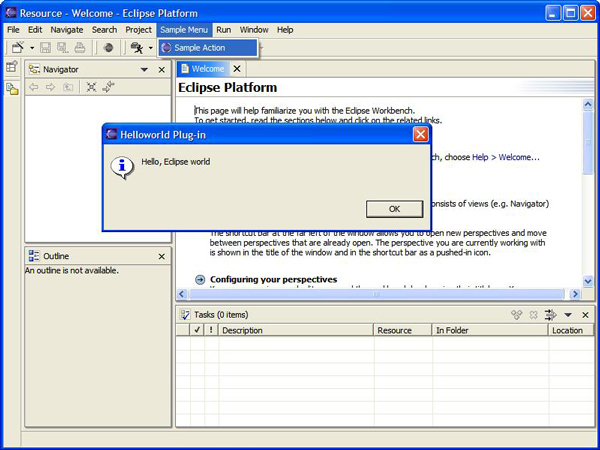Open the Window menu
Screen dimensions: 600x450
pos(254,30)
